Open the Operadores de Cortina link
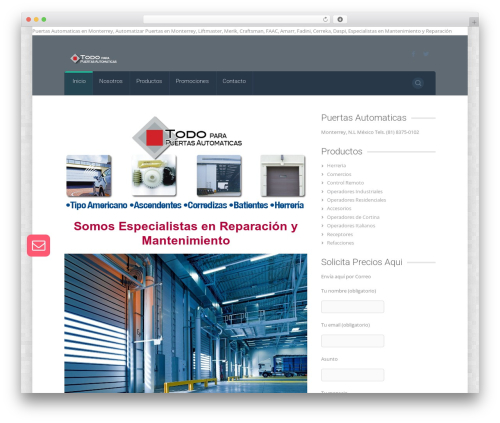This screenshot has width=500, height=423. coord(353,217)
